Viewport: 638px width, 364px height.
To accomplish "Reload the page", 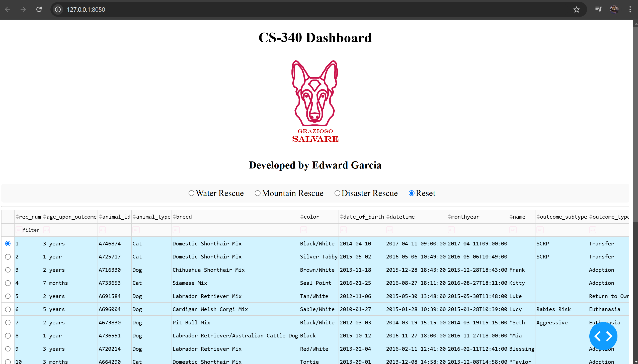I will tap(39, 10).
